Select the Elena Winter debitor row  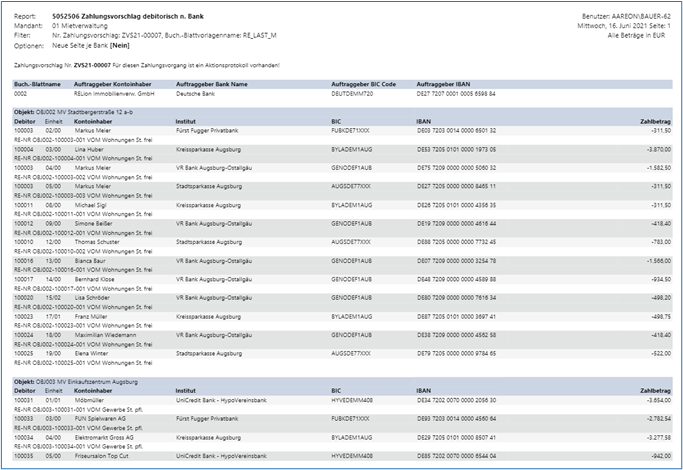[x=91, y=353]
